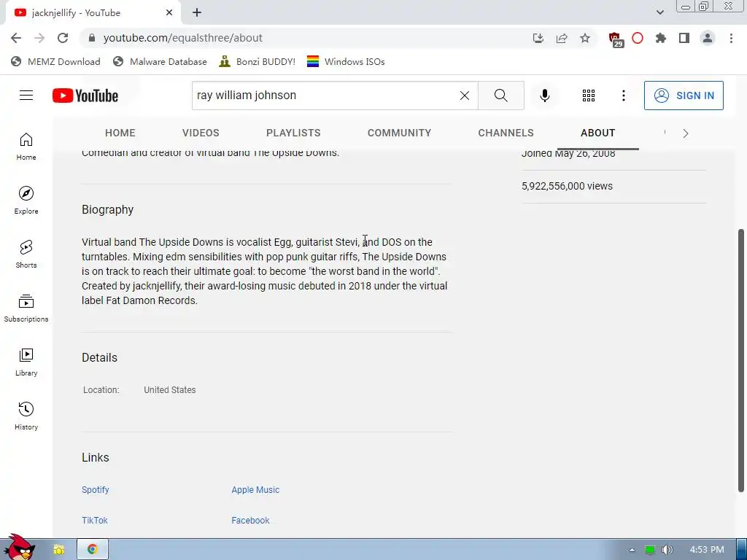Click the page vertical scrollbar
747x560 pixels.
coord(741,360)
